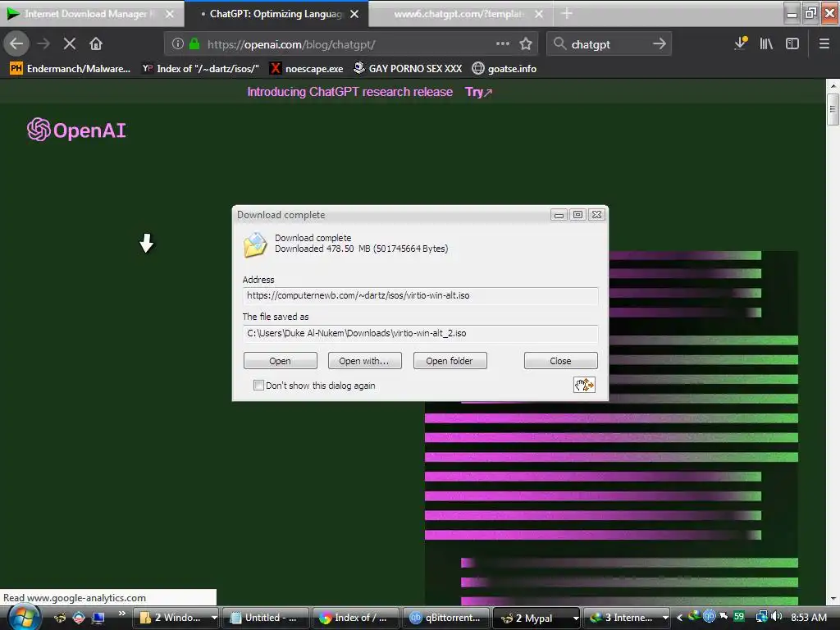The height and width of the screenshot is (630, 840).
Task: Open Untitled notepad taskbar button
Action: 266,618
